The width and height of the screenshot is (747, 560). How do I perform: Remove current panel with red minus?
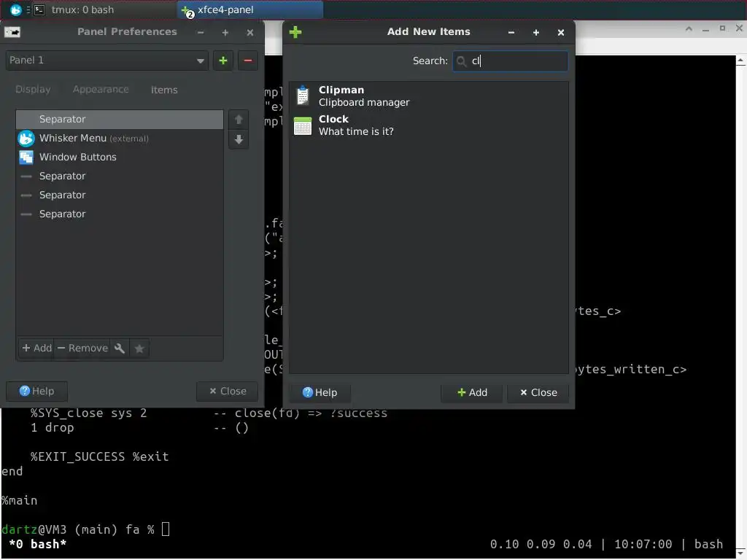pyautogui.click(x=248, y=61)
